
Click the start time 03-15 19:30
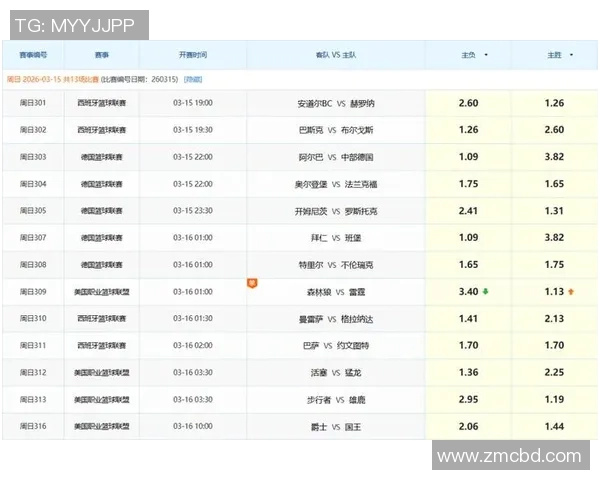(193, 130)
